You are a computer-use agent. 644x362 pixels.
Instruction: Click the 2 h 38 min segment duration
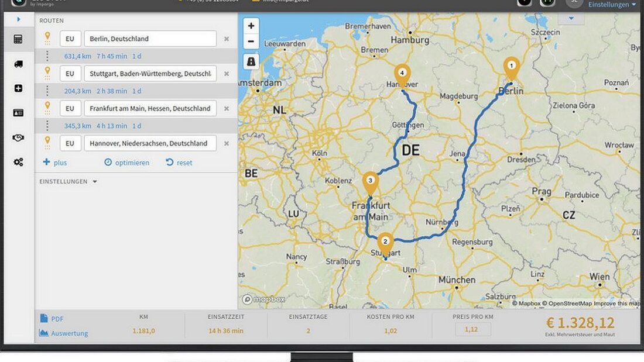pyautogui.click(x=112, y=91)
